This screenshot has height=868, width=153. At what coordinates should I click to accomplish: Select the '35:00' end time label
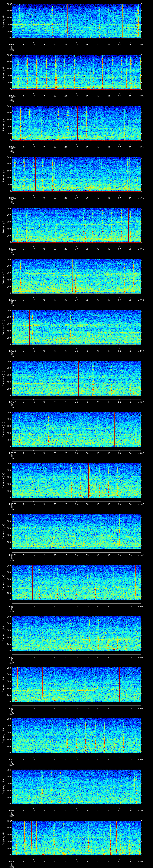141,198
